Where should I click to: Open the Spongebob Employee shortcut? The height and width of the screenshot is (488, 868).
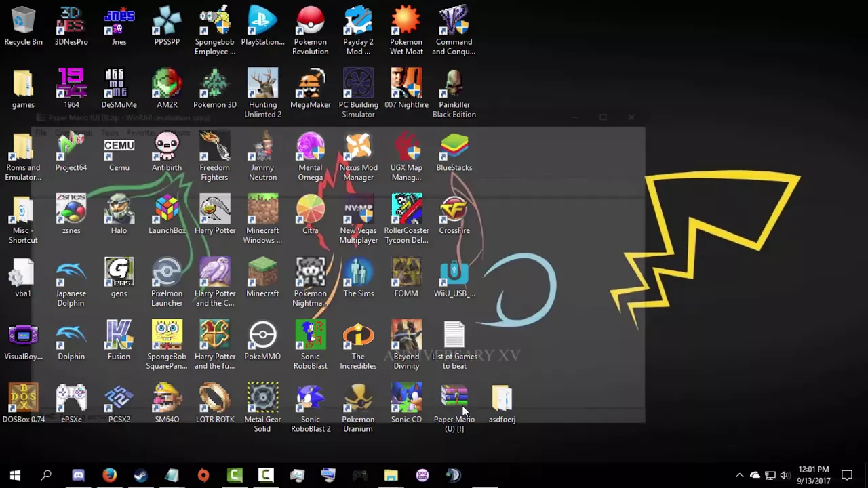pyautogui.click(x=215, y=31)
